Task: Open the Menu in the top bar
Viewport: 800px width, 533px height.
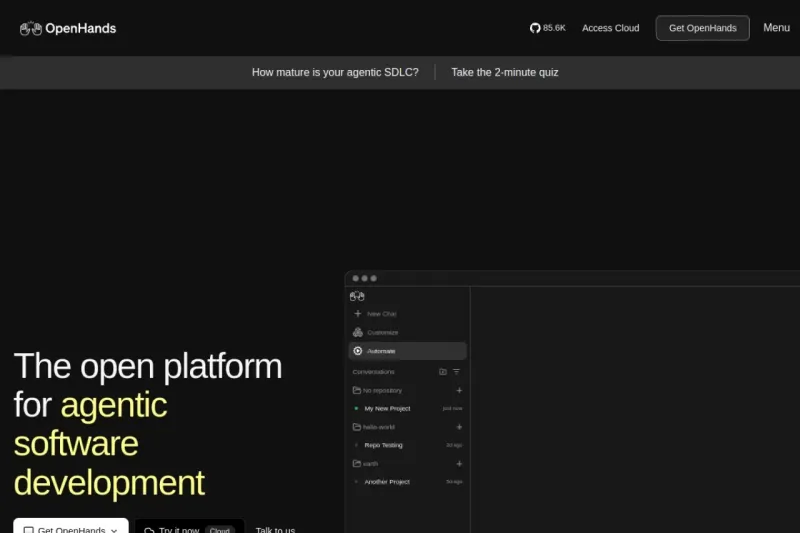Action: [x=776, y=28]
